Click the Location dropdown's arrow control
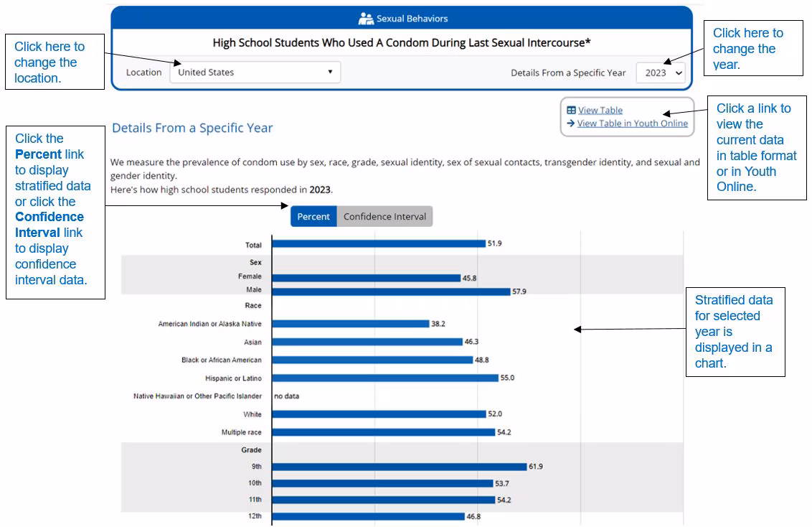This screenshot has height=527, width=812. click(x=331, y=72)
